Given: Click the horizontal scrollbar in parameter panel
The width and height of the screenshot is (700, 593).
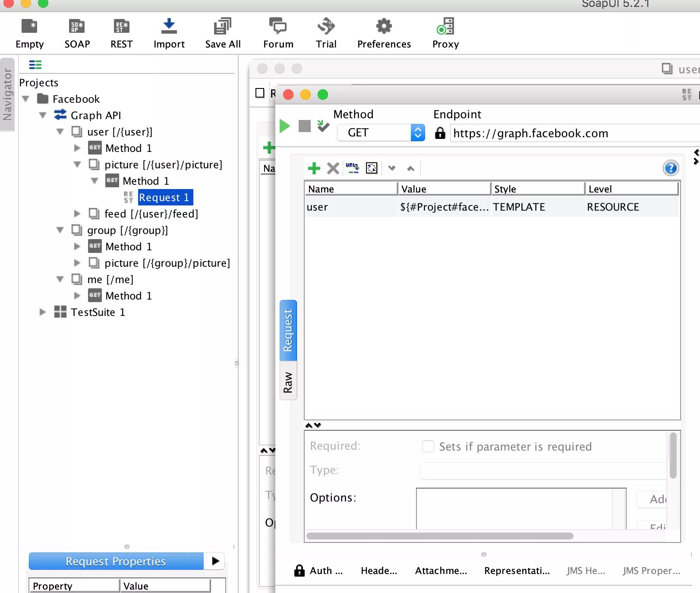Looking at the screenshot, I should click(x=440, y=536).
